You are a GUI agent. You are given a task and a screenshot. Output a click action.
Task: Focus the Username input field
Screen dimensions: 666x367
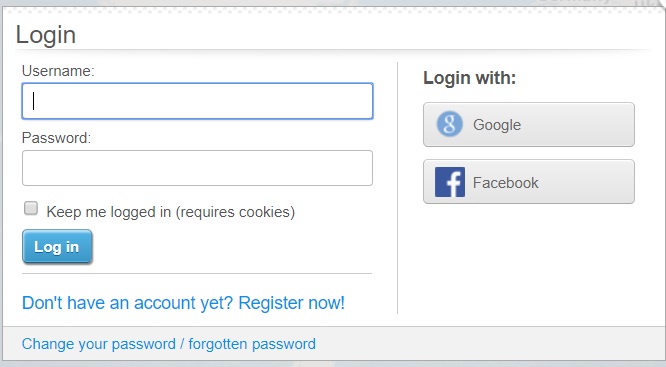tap(198, 101)
